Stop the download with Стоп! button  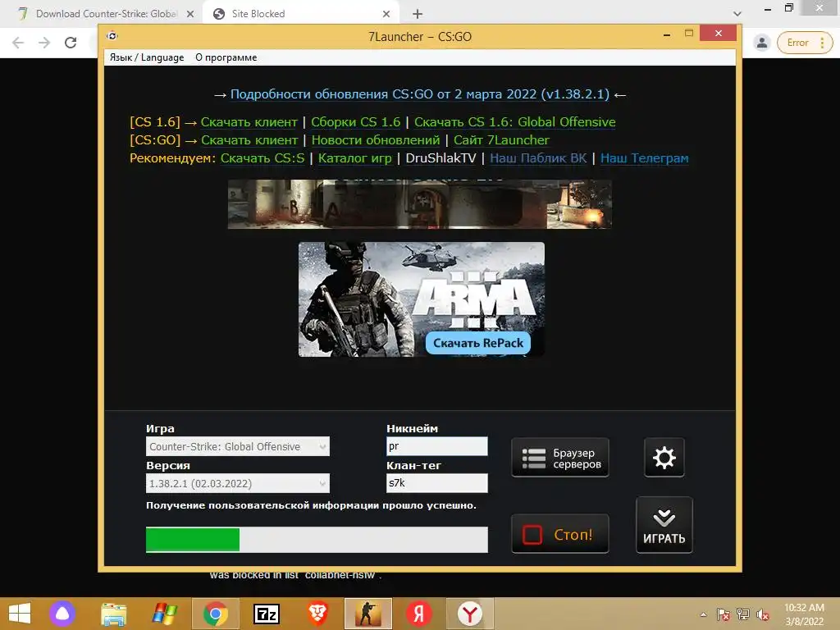point(559,533)
